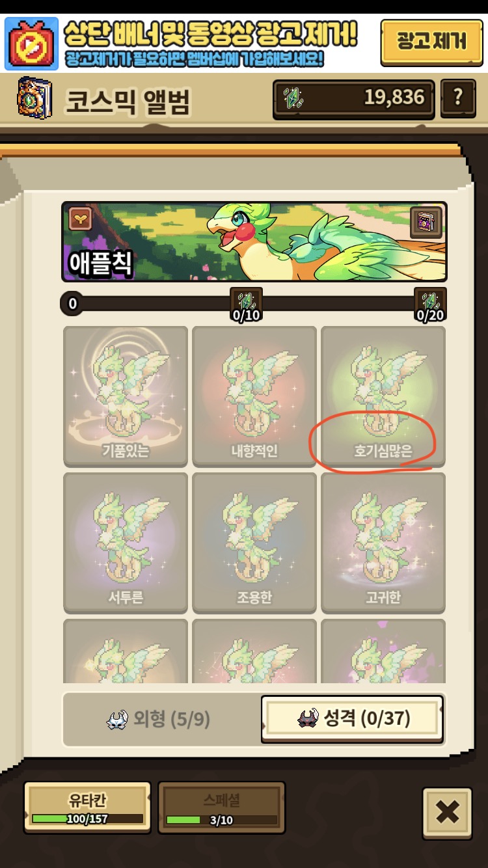Click the collection progress bar track
Screen dimensions: 488x868
tap(254, 304)
